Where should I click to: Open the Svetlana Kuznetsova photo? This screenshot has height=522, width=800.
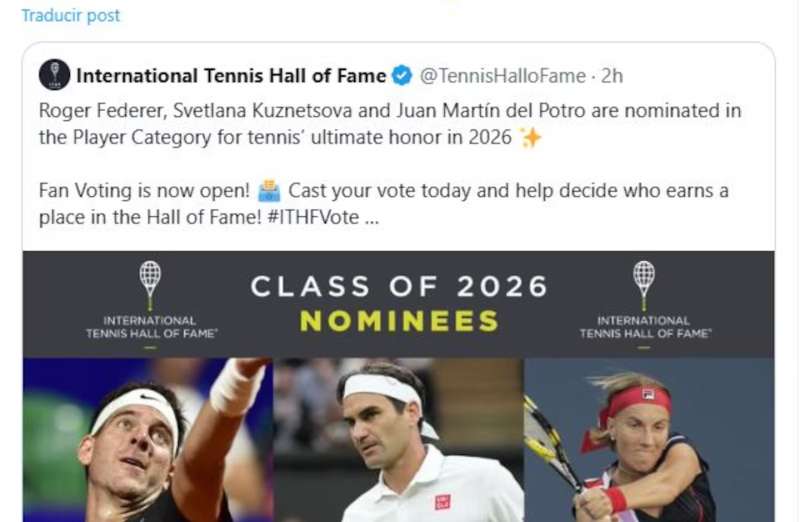click(x=648, y=440)
